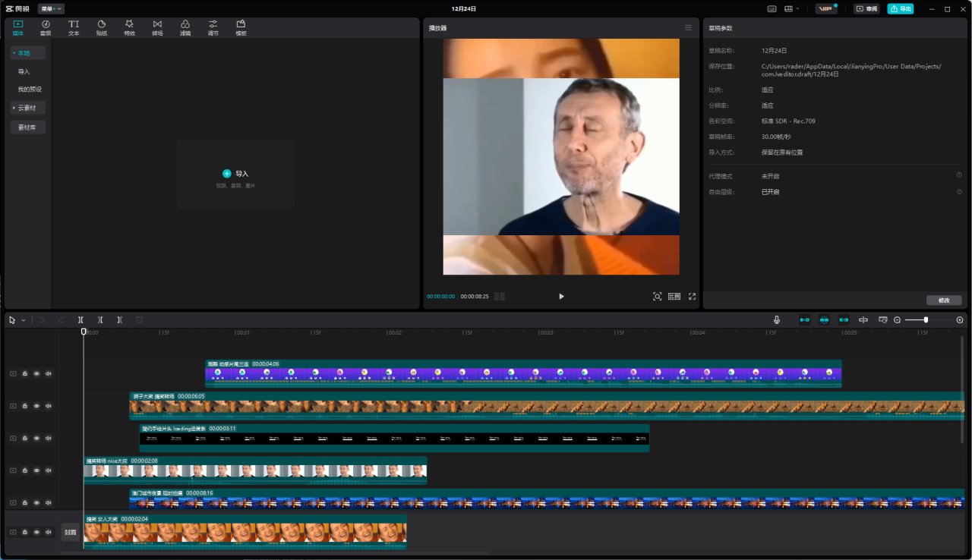Open the 转场 transitions tab

point(157,28)
